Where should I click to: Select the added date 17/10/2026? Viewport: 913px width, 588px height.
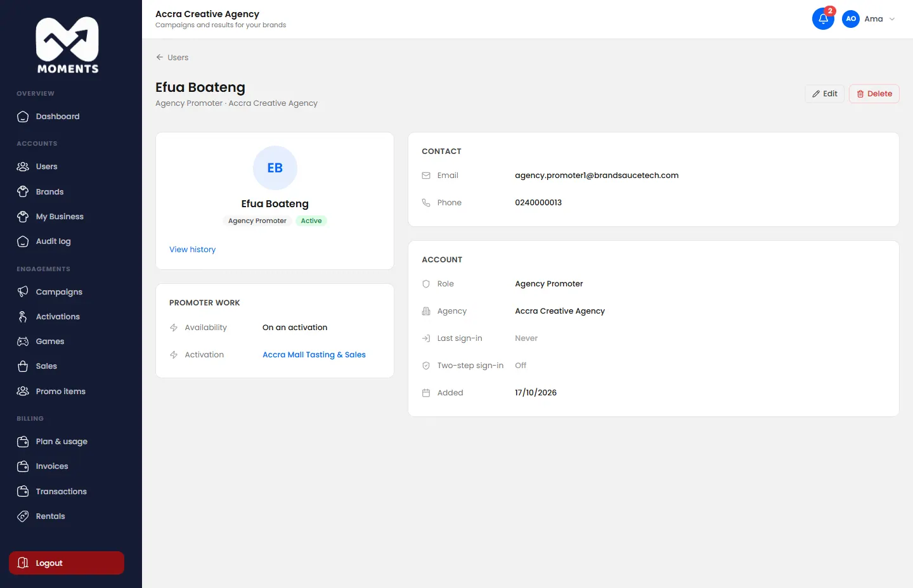(x=536, y=393)
